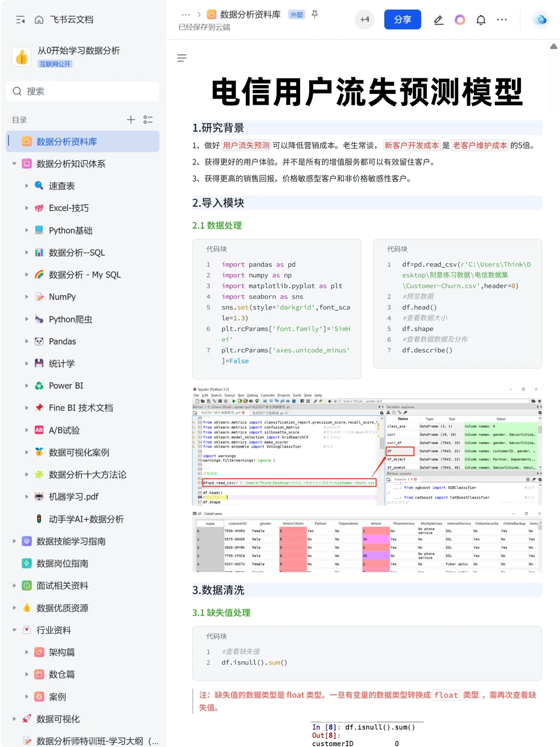560x747 pixels.
Task: Open the colorful ring icon in the toolbar
Action: point(460,20)
